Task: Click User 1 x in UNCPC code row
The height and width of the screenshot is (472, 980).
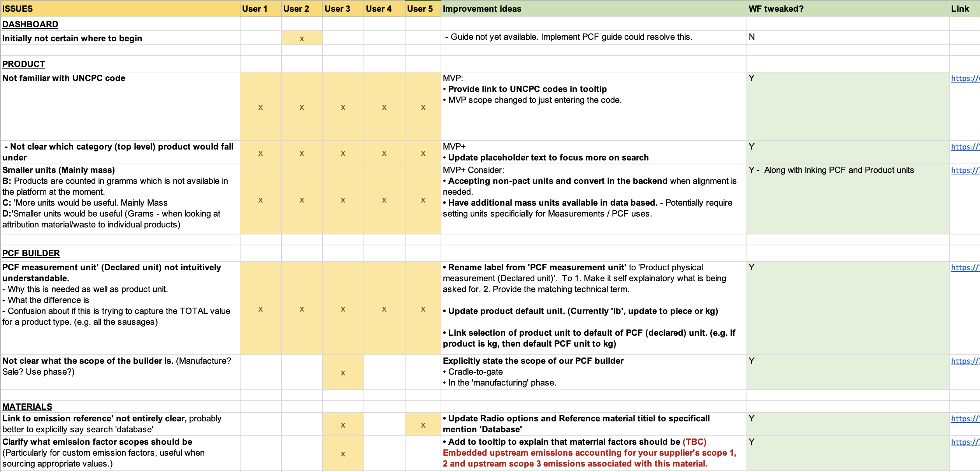Action: click(x=260, y=107)
